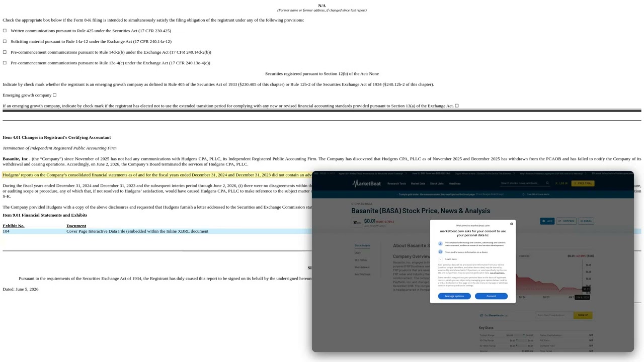Select the Buy This Stock sidebar tab
644x362 pixels.
(x=362, y=274)
